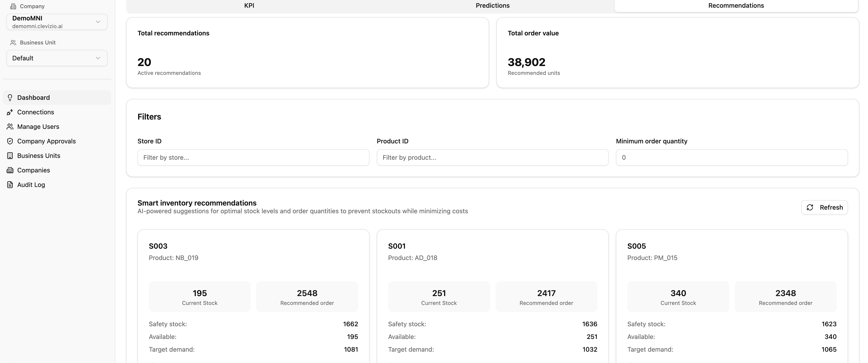868x363 pixels.
Task: Click the Business Units building icon
Action: [10, 156]
